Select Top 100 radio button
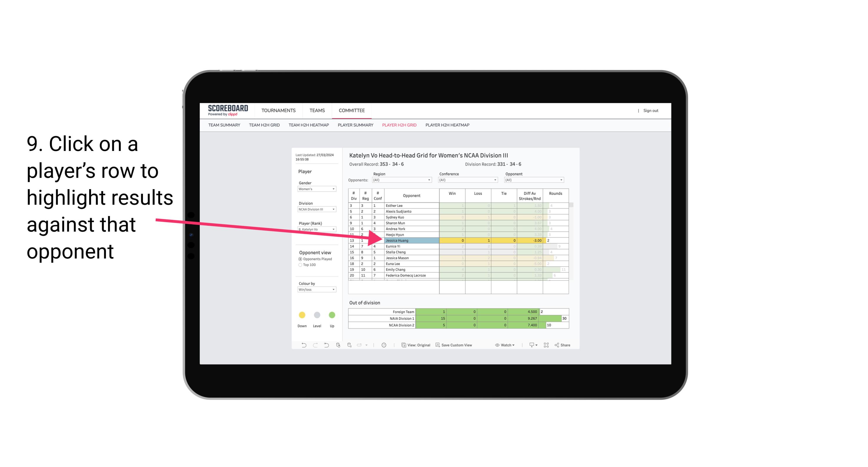The width and height of the screenshot is (868, 467). [300, 265]
